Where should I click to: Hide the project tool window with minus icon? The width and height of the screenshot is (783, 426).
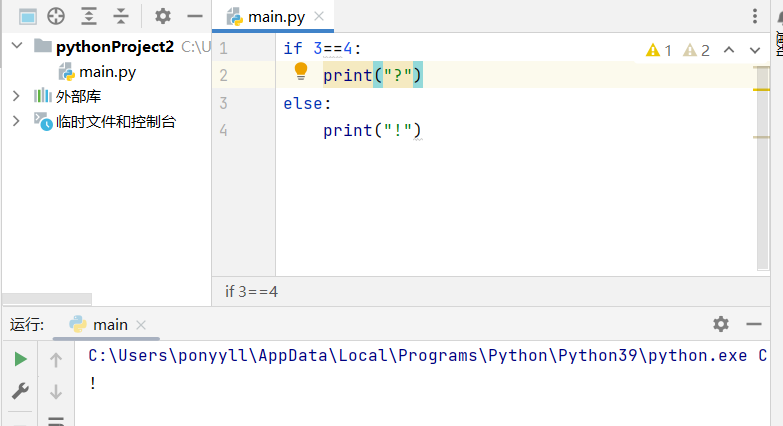[x=195, y=16]
